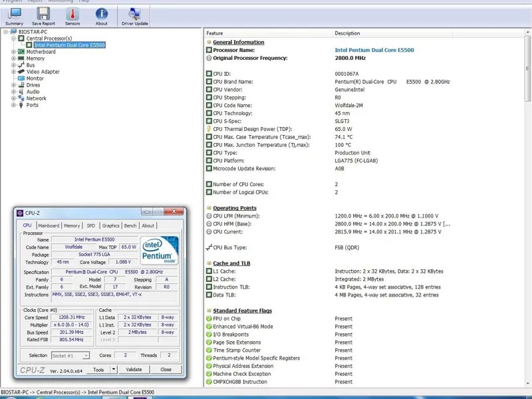The height and width of the screenshot is (399, 532).
Task: Open the Tools dropdown arrow in CPU-Z
Action: pyautogui.click(x=114, y=369)
